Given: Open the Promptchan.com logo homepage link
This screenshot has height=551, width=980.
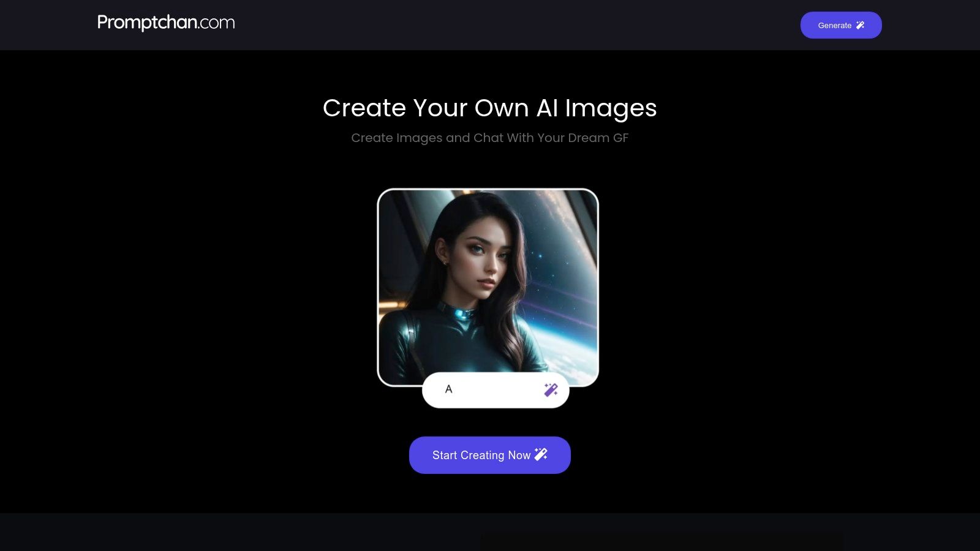Looking at the screenshot, I should pyautogui.click(x=166, y=23).
